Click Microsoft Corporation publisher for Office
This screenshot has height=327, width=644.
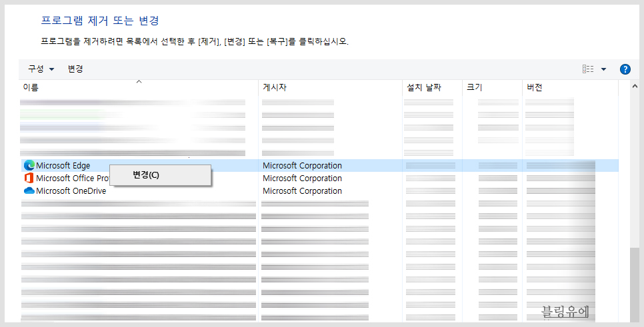click(302, 178)
